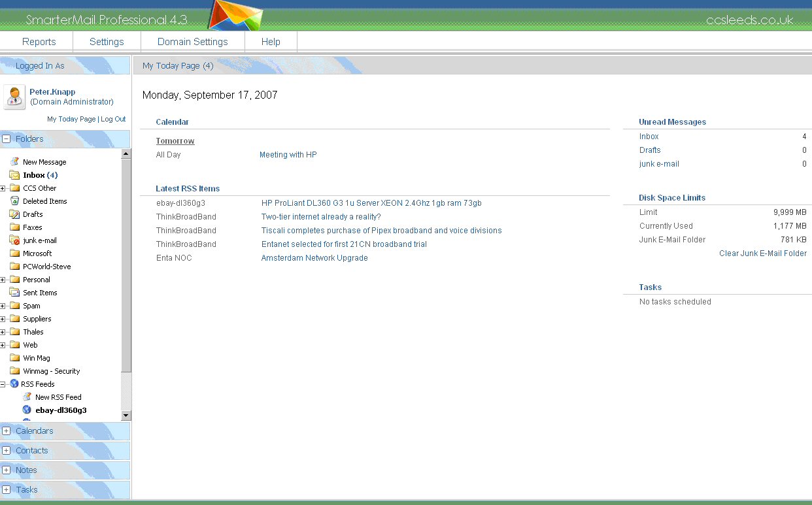Click junk e-mail link under Unread Messages
The height and width of the screenshot is (505, 812).
[x=659, y=164]
